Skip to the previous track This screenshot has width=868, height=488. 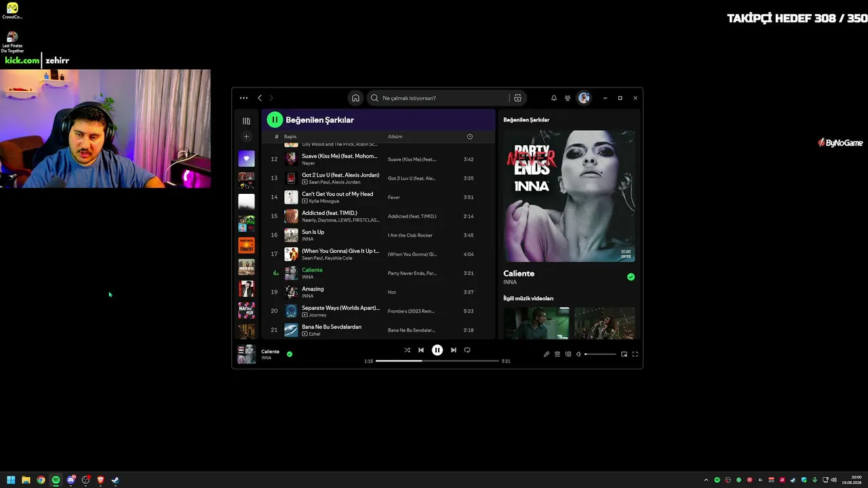point(421,350)
